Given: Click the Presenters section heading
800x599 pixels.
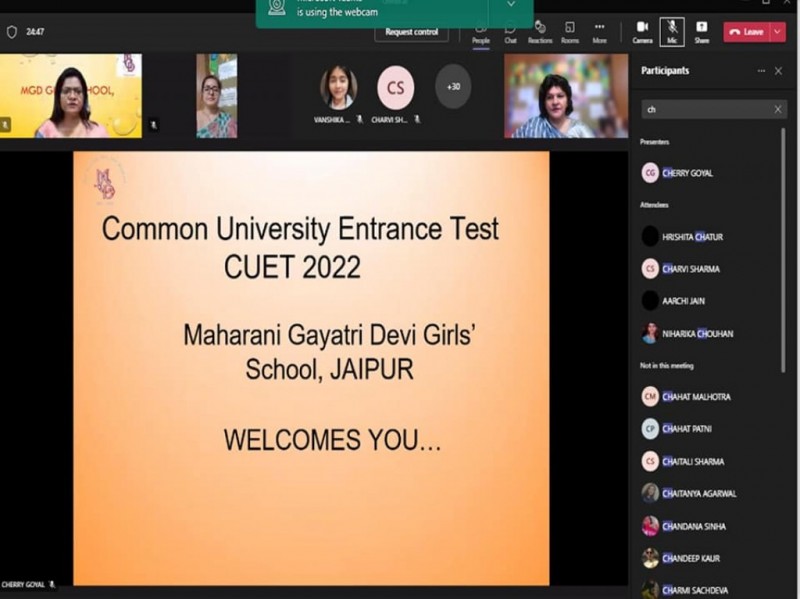Looking at the screenshot, I should [x=655, y=142].
